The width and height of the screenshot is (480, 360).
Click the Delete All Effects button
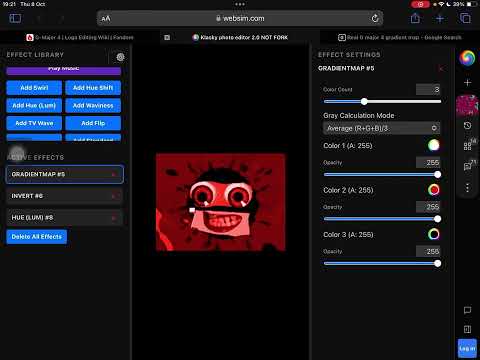pyautogui.click(x=37, y=237)
